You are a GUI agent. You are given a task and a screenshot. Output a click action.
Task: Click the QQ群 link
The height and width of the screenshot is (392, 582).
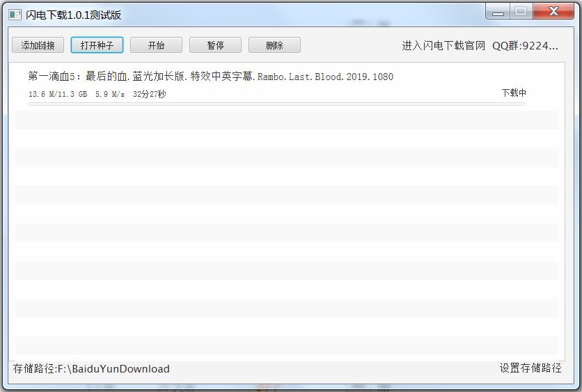coord(525,46)
